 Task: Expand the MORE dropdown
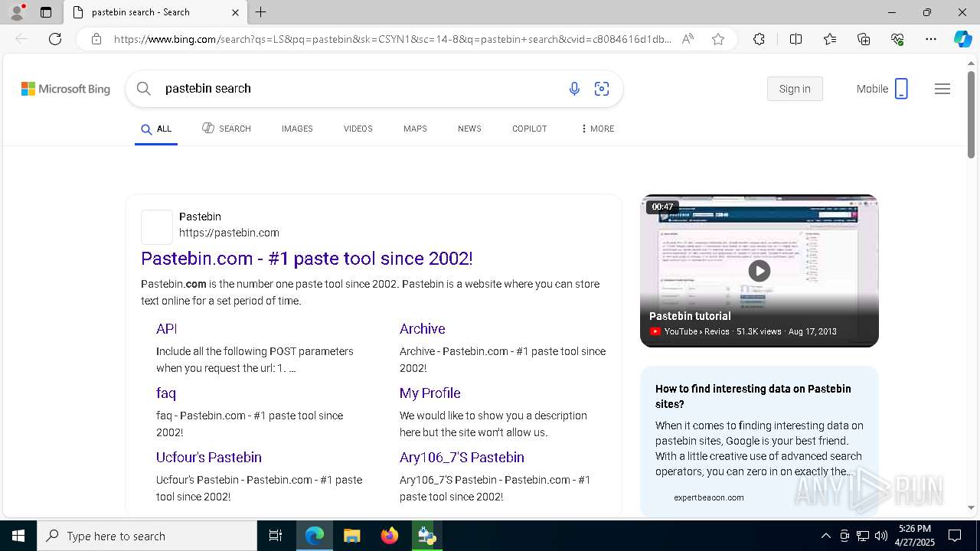598,129
